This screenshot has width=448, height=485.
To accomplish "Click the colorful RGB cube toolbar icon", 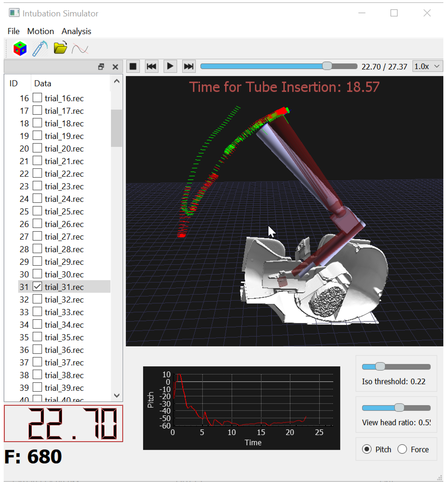I will (20, 48).
